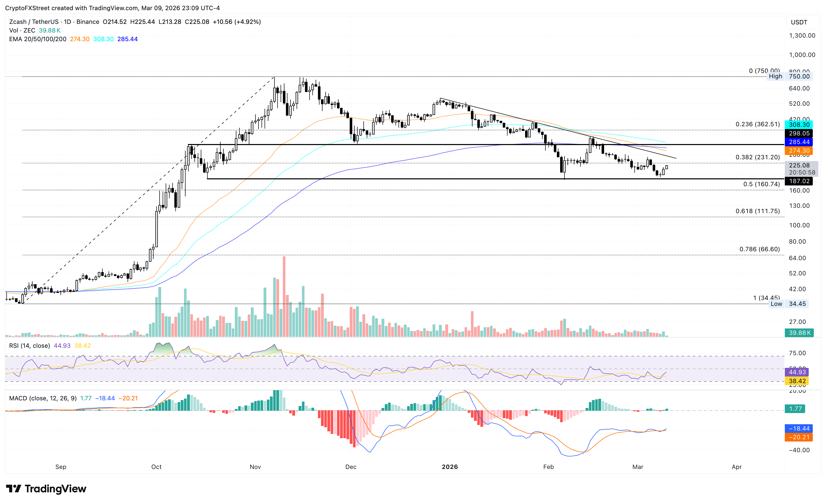Click the TradingView logo at bottom left

click(x=46, y=489)
